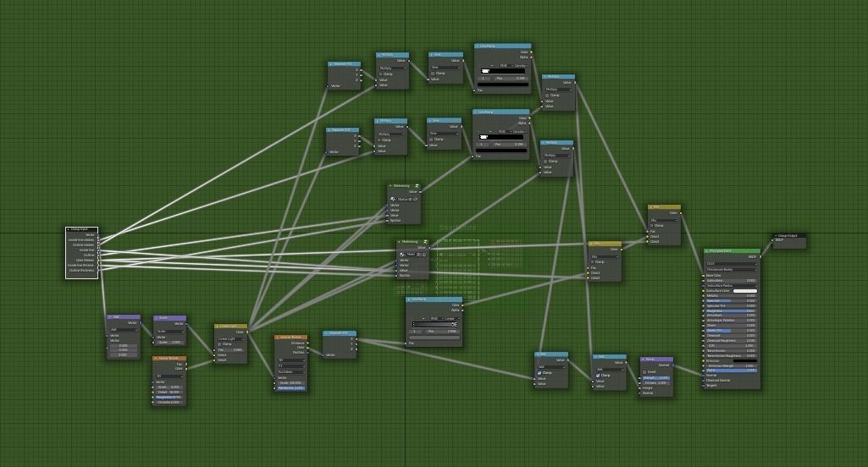Click the Normal output socket of Bump node
Image resolution: width=868 pixels, height=467 pixels.
[674, 365]
